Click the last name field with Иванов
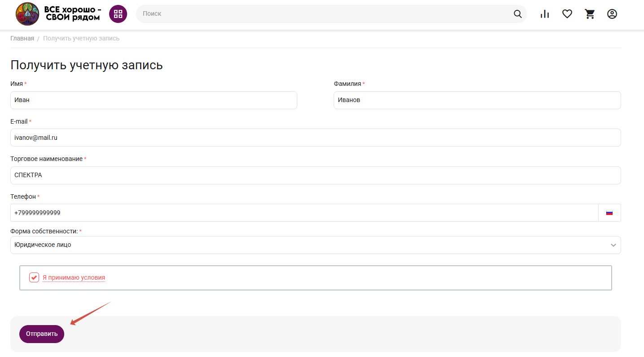The height and width of the screenshot is (357, 644). click(x=477, y=100)
